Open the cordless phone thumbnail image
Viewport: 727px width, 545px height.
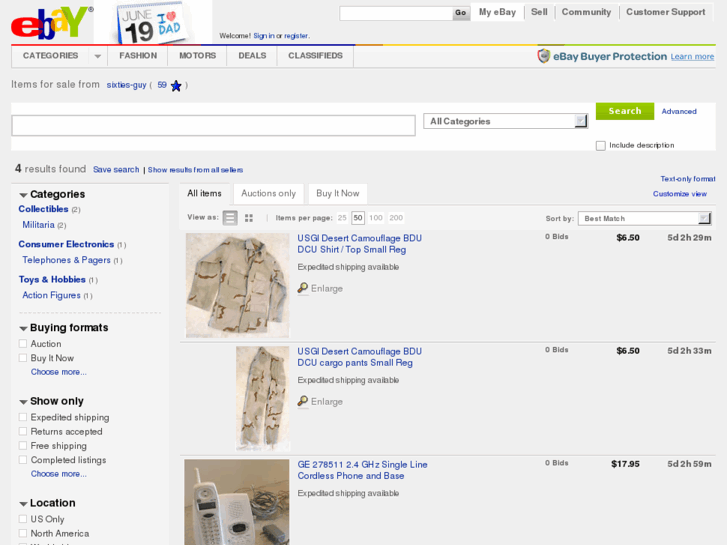click(x=236, y=502)
